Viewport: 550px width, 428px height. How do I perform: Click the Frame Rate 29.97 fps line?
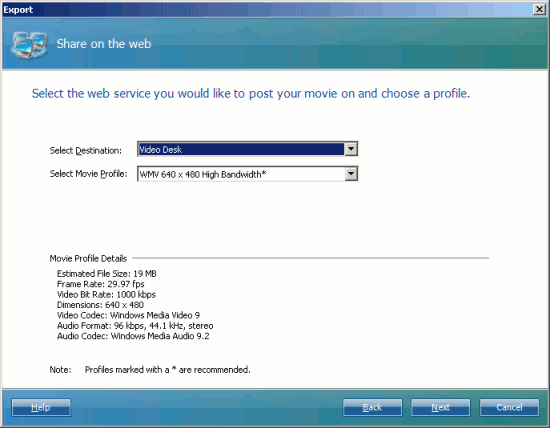[x=100, y=284]
